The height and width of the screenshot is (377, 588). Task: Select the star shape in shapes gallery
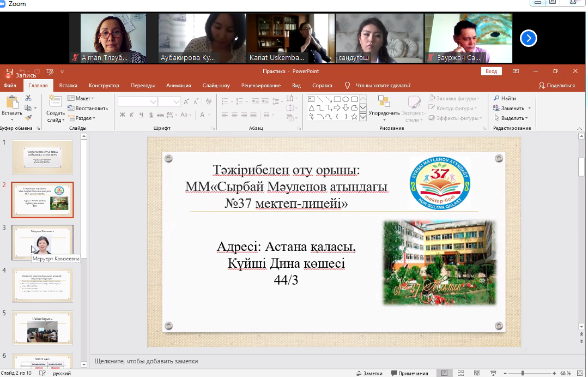[354, 117]
